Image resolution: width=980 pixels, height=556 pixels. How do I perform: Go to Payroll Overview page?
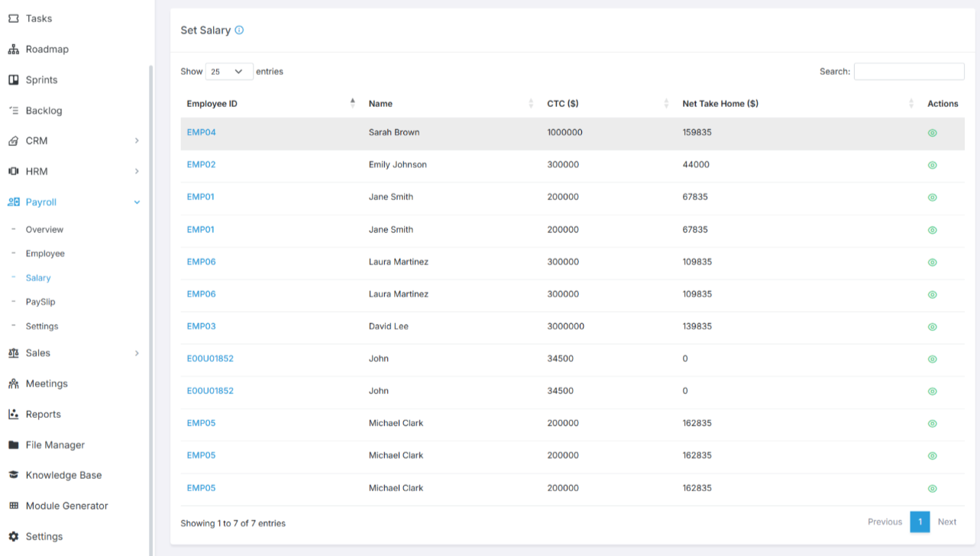[x=44, y=230]
